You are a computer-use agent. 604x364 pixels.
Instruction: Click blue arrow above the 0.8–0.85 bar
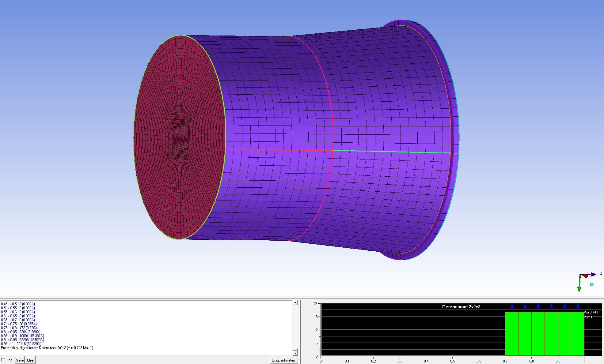pos(538,306)
